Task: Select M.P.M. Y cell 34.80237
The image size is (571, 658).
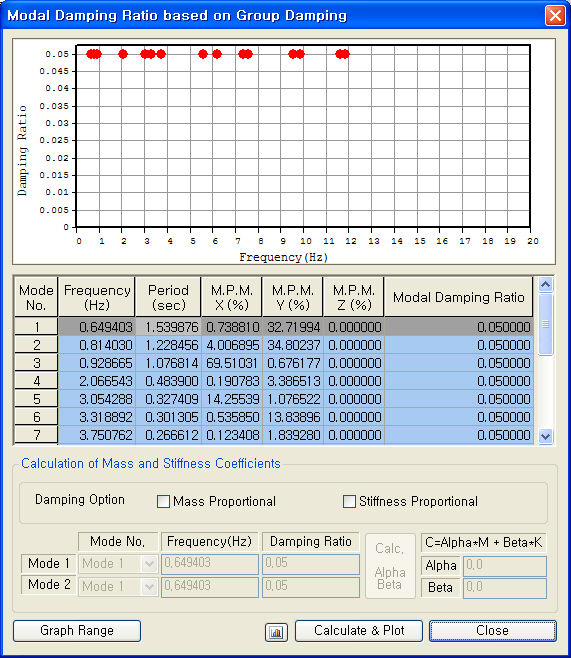Action: pyautogui.click(x=292, y=345)
